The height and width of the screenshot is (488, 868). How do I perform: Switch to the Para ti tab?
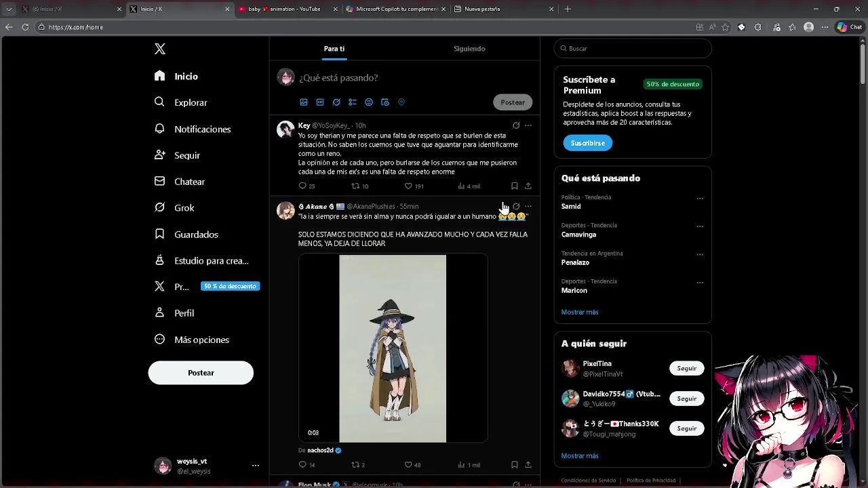tap(334, 49)
